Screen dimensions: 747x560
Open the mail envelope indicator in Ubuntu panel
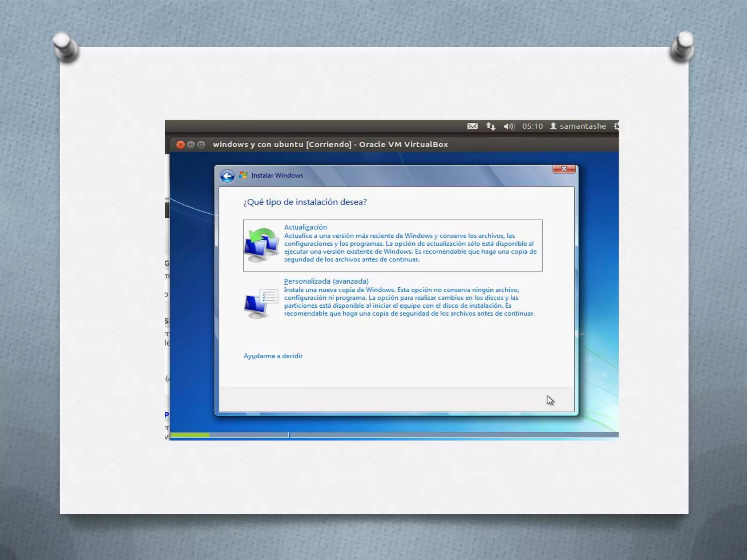click(472, 126)
